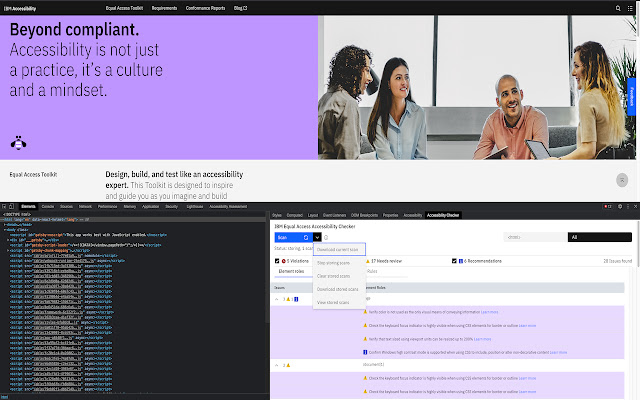The image size is (640, 400).
Task: Open the Blog nav link
Action: coord(240,8)
